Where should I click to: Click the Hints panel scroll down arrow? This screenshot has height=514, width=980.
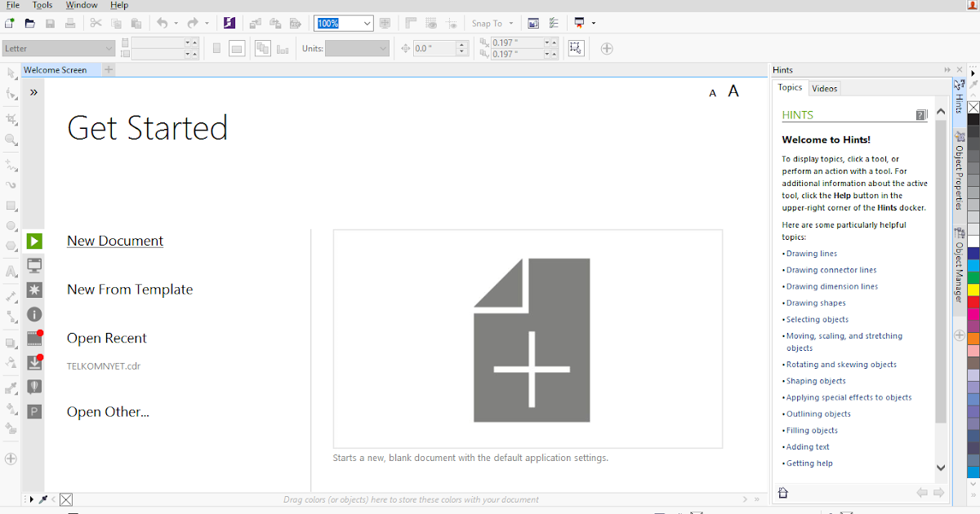point(941,468)
